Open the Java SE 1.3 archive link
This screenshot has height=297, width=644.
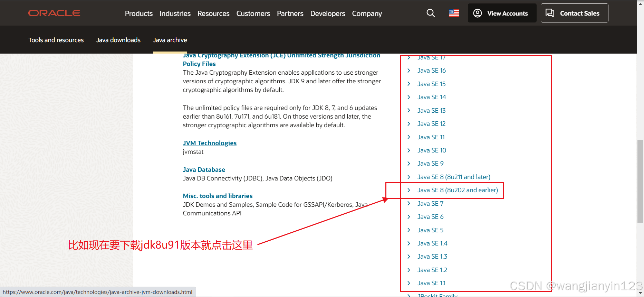pos(432,257)
